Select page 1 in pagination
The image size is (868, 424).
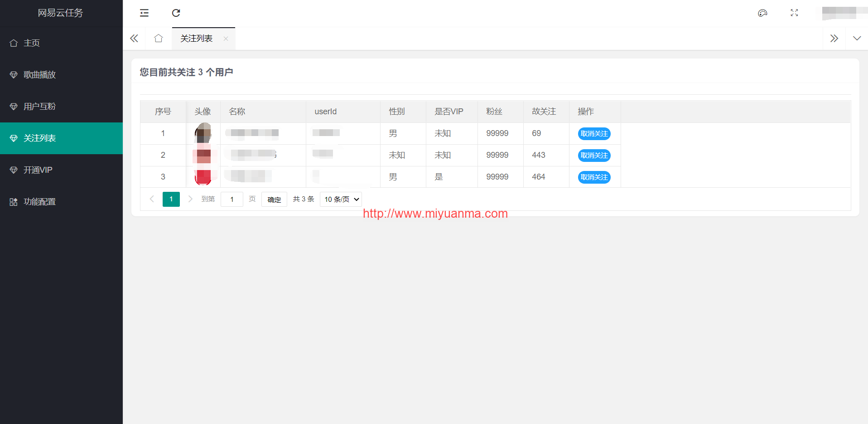tap(171, 199)
